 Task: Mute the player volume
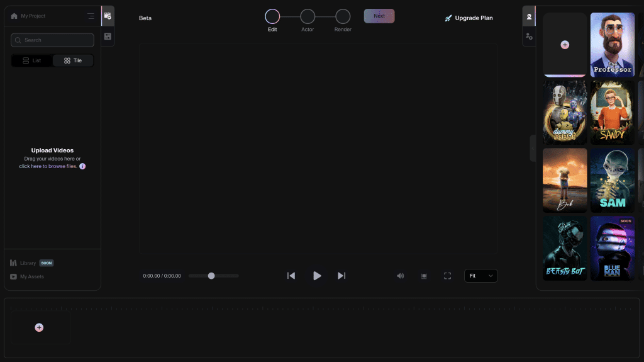coord(401,276)
